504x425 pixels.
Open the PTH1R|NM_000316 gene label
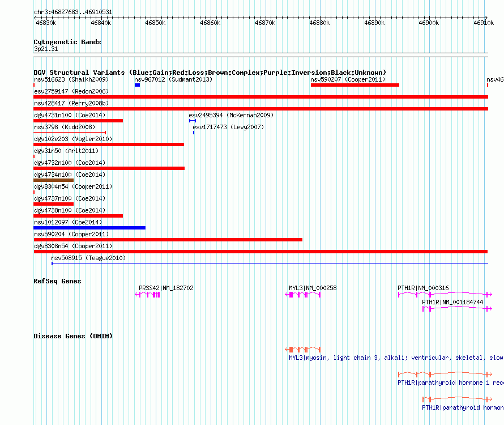click(423, 288)
